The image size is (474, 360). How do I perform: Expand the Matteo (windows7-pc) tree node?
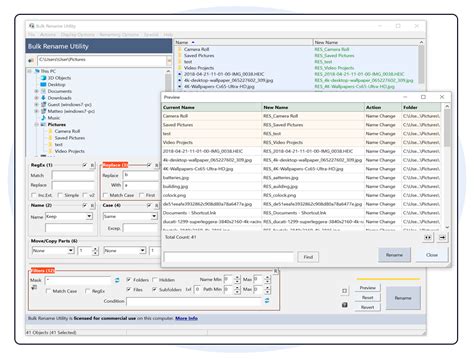tap(36, 111)
